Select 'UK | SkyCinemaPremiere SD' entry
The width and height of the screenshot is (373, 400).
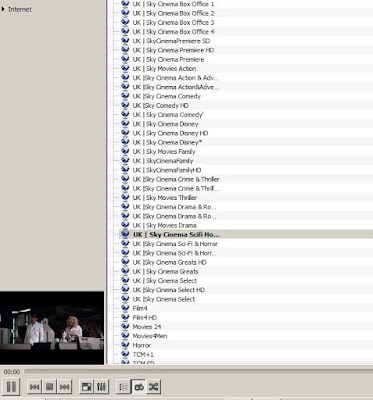[171, 41]
